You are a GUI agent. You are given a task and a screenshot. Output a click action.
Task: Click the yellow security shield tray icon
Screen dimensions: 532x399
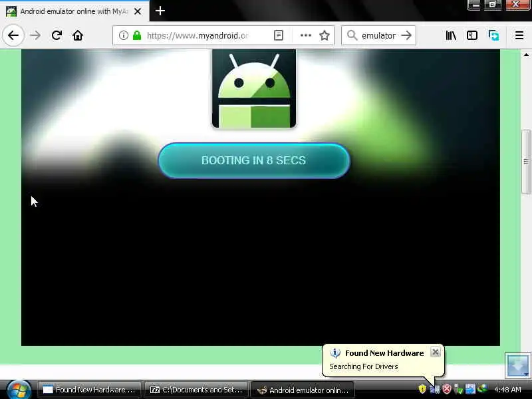click(x=422, y=389)
